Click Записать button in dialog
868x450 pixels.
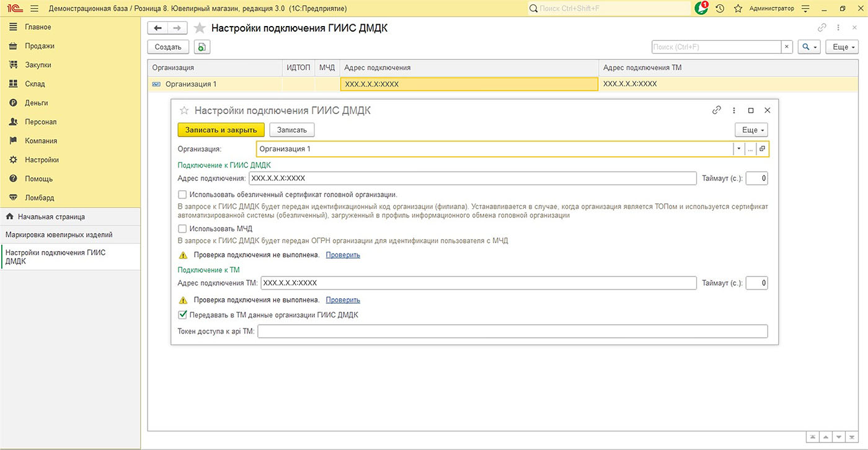(292, 130)
